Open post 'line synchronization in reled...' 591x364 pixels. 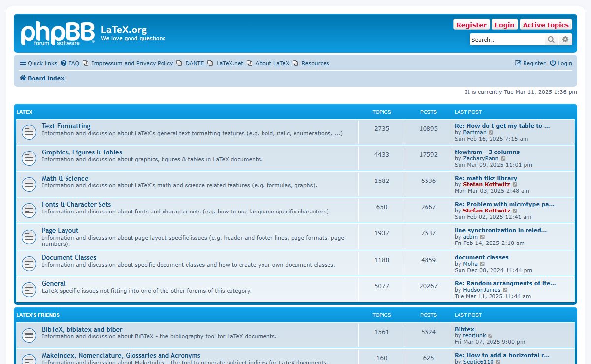coord(500,230)
